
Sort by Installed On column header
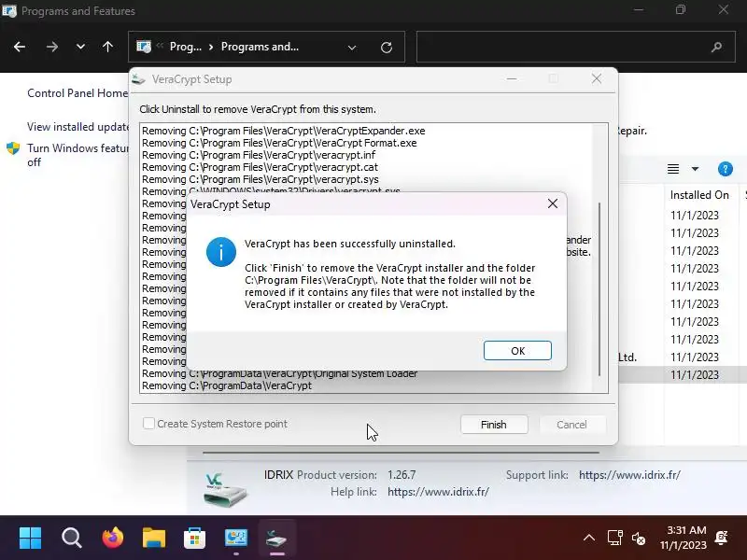click(699, 195)
